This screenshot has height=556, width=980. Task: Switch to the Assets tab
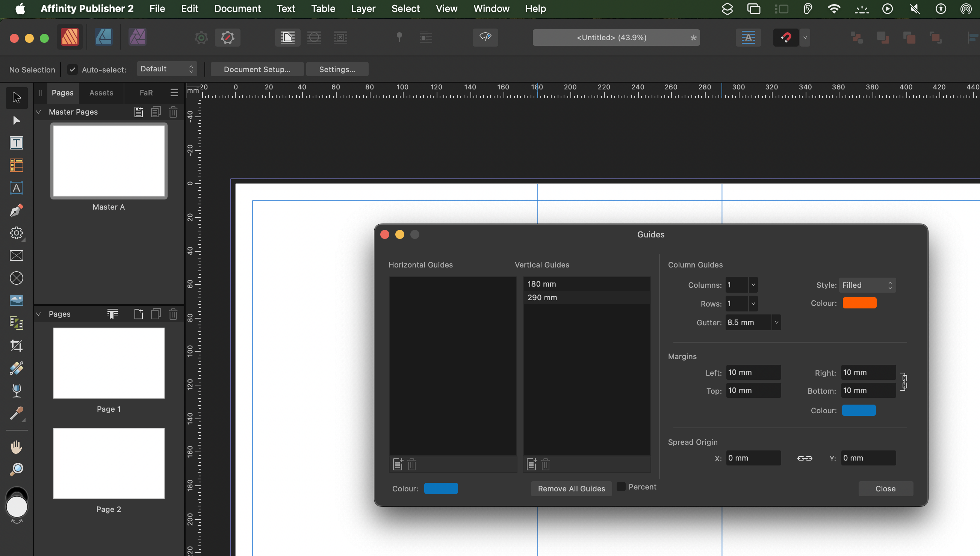coord(101,92)
